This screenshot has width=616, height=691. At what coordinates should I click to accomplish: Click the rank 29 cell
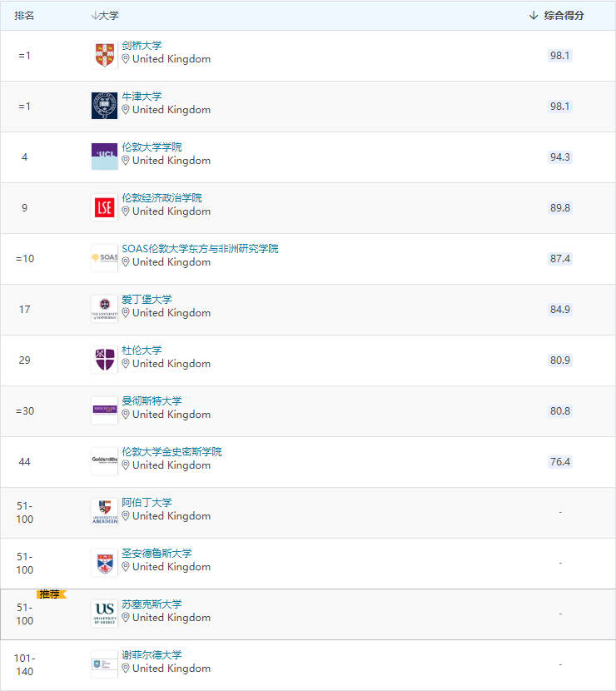[x=25, y=360]
